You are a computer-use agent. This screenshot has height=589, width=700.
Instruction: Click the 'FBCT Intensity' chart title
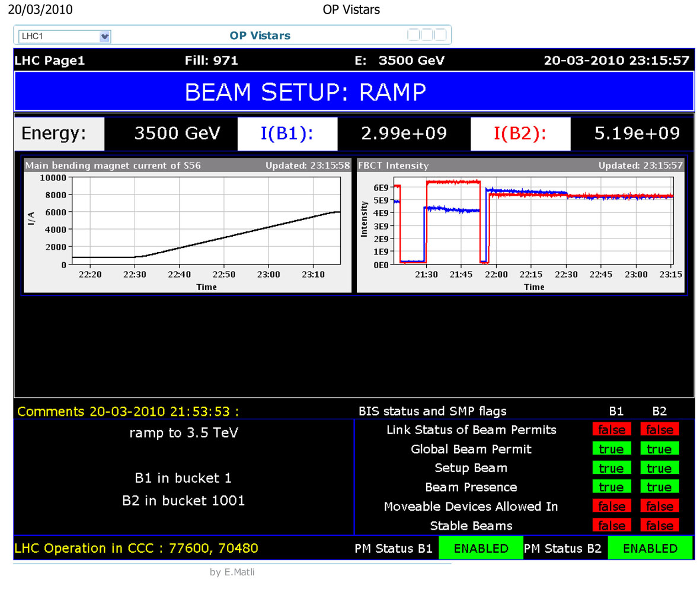coord(394,165)
